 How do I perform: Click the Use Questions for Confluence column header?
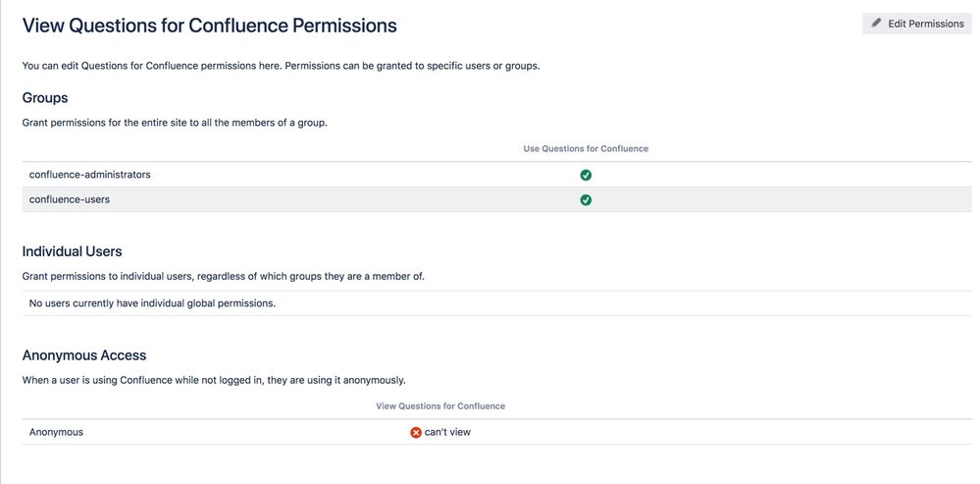pyautogui.click(x=586, y=149)
